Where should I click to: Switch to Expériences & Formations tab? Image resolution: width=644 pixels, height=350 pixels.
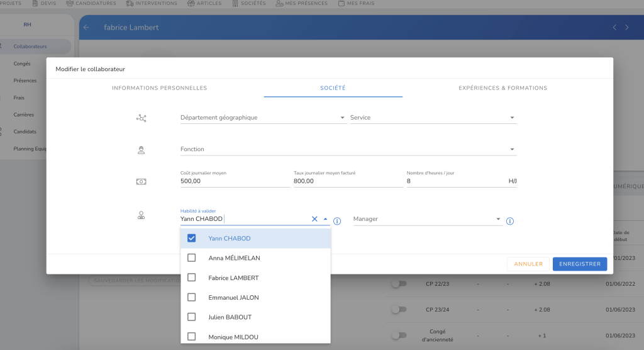(x=502, y=88)
